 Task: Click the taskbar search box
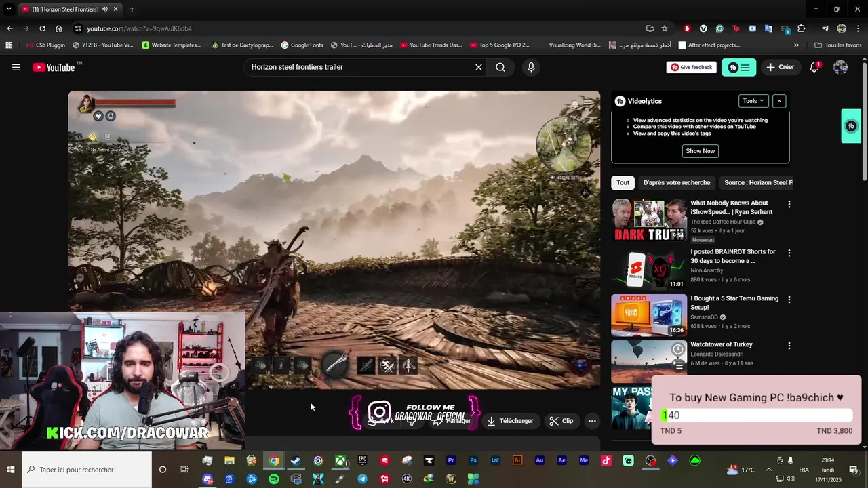tap(87, 470)
